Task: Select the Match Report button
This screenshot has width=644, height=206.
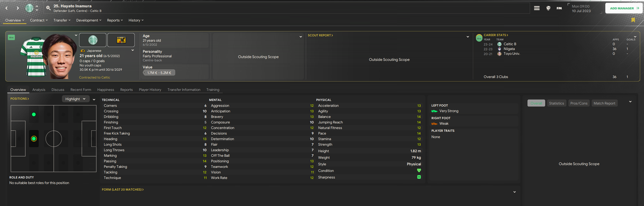Action: pyautogui.click(x=605, y=103)
